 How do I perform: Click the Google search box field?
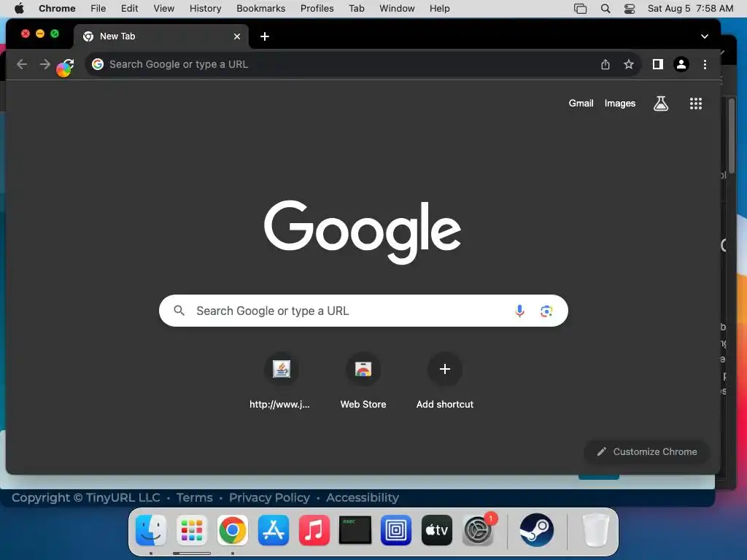(x=363, y=311)
